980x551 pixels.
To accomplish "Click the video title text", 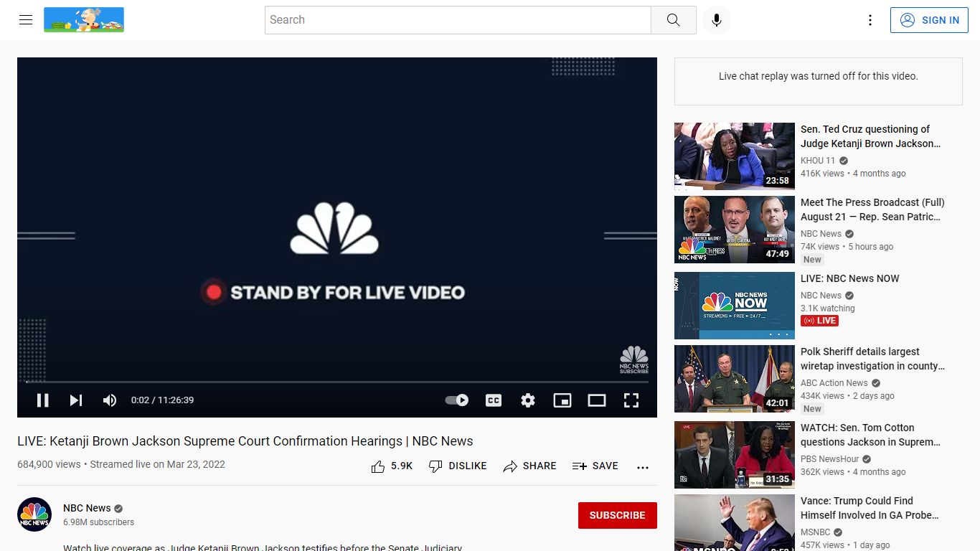I will 245,441.
